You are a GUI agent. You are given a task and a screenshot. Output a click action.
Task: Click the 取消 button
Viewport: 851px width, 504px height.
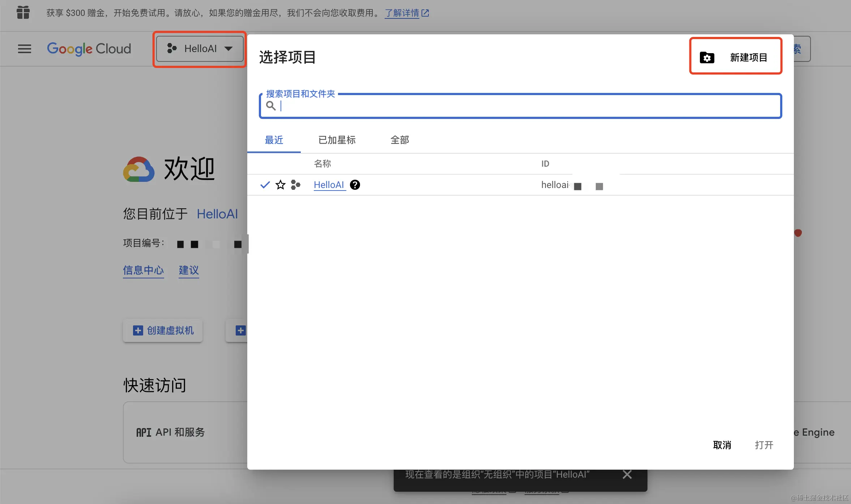coord(722,445)
